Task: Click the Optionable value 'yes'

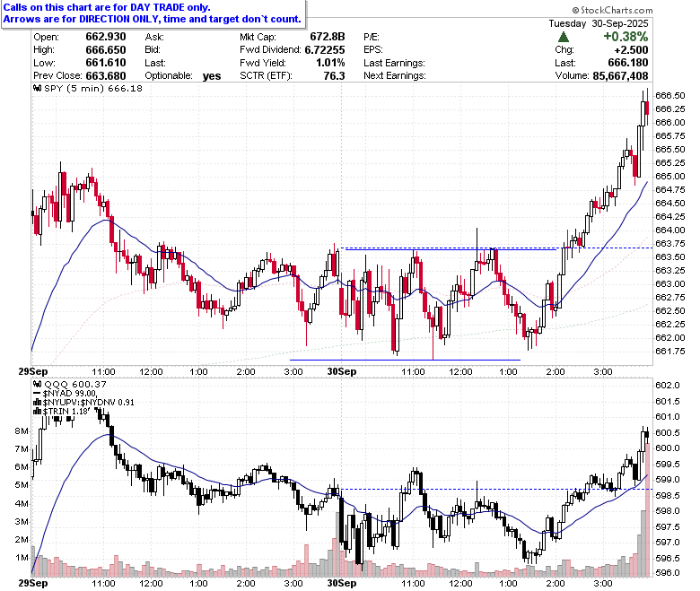Action: [212, 76]
